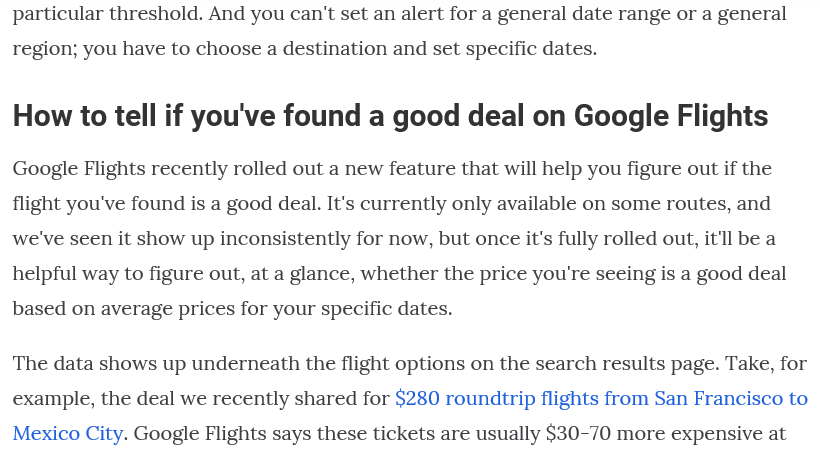Click the paragraph starting 'Google Flights recently rolled out'
This screenshot has height=455, width=820.
click(400, 238)
